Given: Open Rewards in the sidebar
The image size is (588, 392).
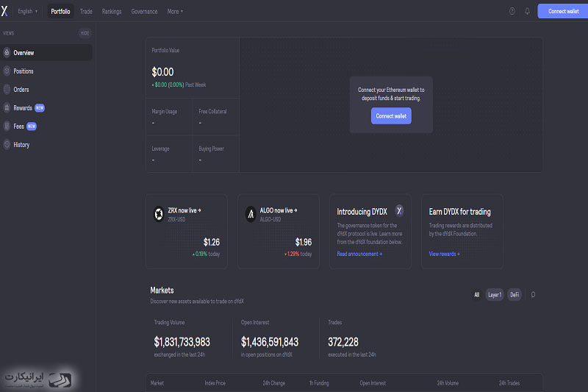Looking at the screenshot, I should pyautogui.click(x=46, y=107).
